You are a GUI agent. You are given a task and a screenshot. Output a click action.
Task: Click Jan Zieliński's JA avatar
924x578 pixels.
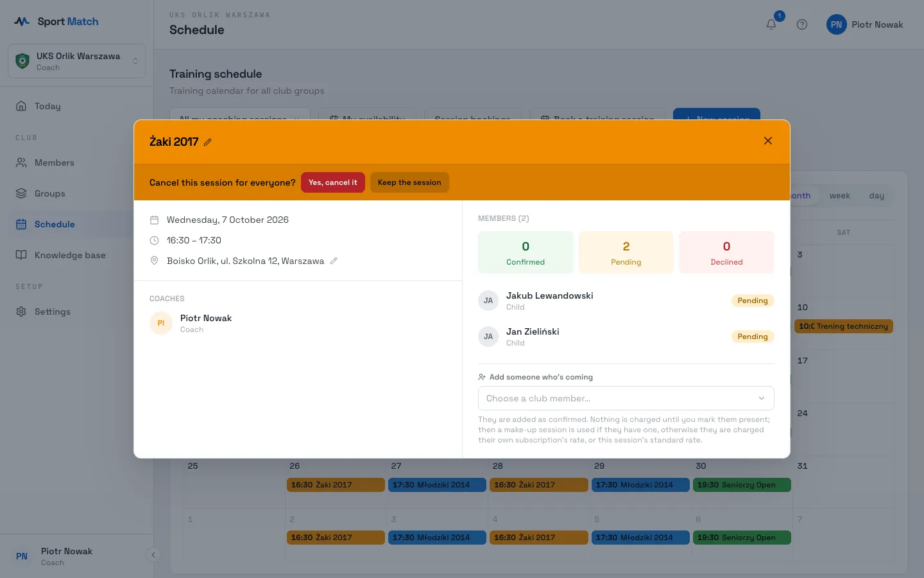(x=488, y=337)
